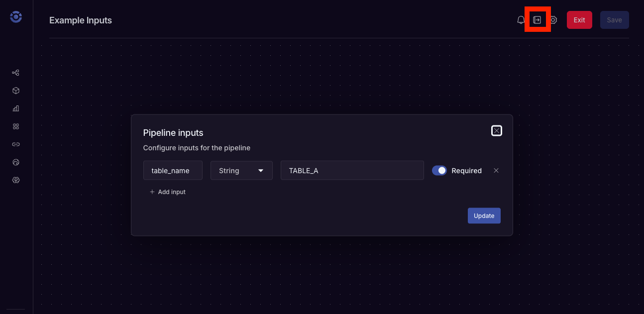Viewport: 644px width, 314px height.
Task: Click the TABLE_A value input field
Action: tap(352, 170)
